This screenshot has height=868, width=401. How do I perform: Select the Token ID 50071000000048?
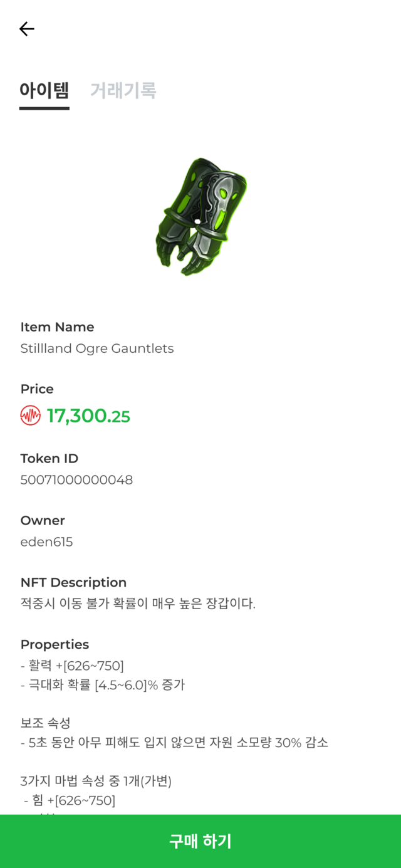coord(76,479)
